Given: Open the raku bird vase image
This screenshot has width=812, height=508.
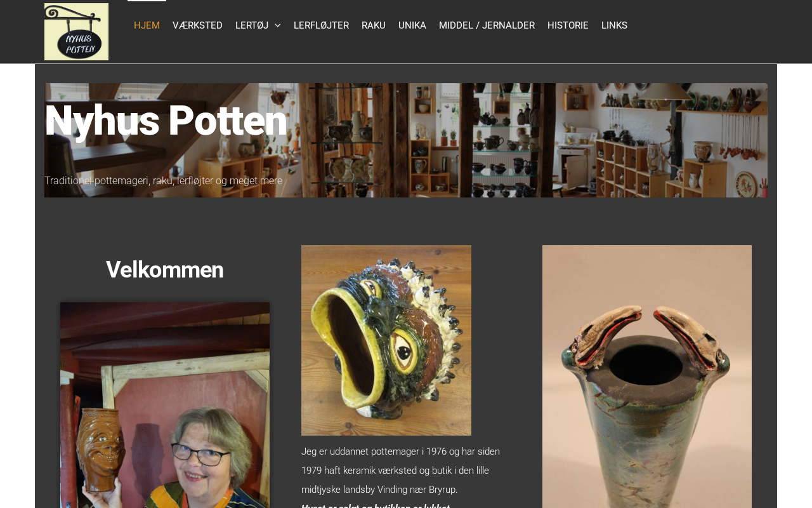Looking at the screenshot, I should point(647,377).
